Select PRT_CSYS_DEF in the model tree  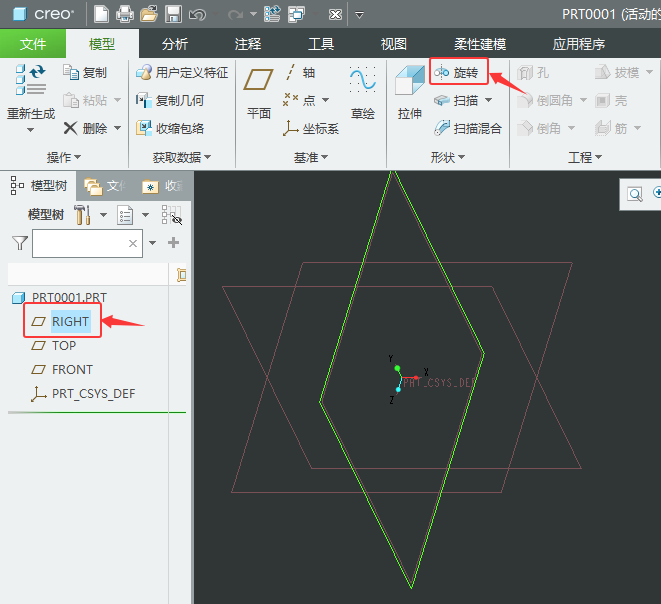point(83,394)
